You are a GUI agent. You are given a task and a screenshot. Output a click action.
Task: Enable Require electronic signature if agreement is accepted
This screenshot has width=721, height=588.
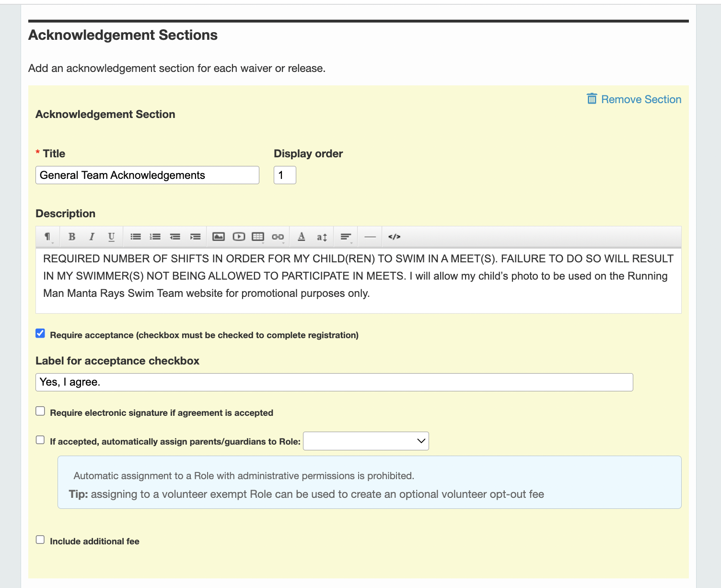coord(40,411)
